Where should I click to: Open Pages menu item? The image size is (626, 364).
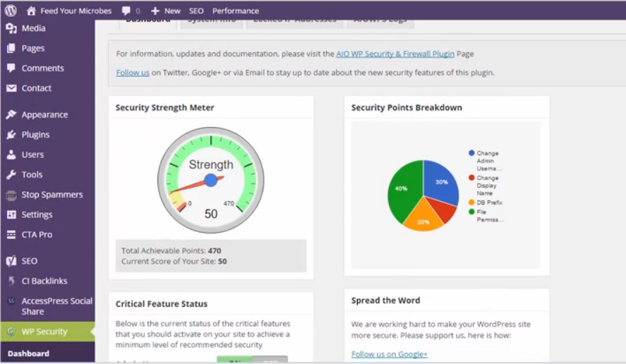(x=33, y=48)
